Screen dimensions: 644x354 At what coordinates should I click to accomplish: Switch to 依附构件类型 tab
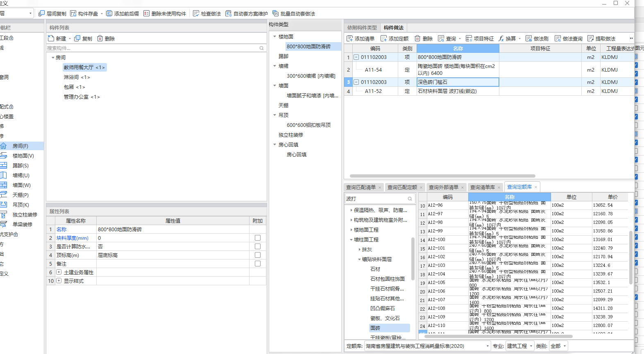[362, 27]
